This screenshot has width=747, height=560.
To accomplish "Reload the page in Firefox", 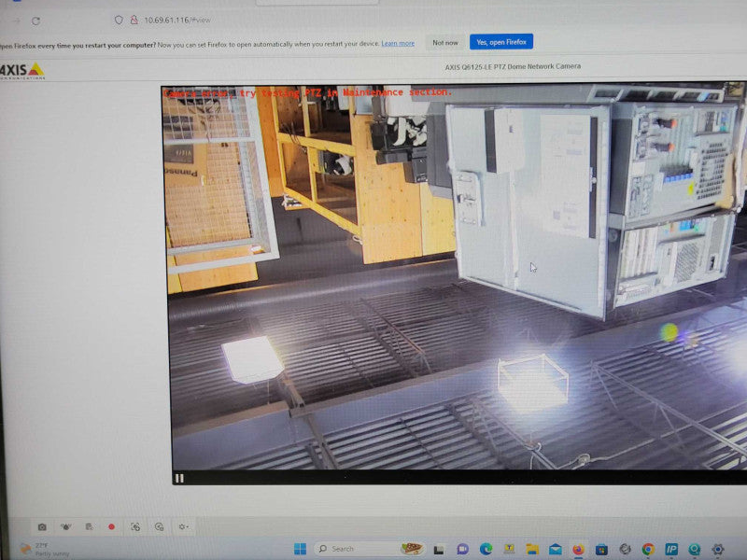I will (x=35, y=21).
